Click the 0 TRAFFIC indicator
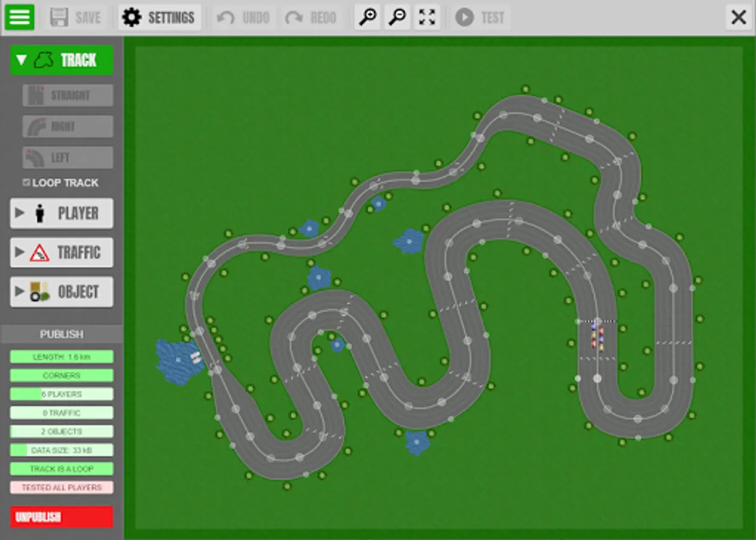Screen dimensions: 756x540 point(61,413)
